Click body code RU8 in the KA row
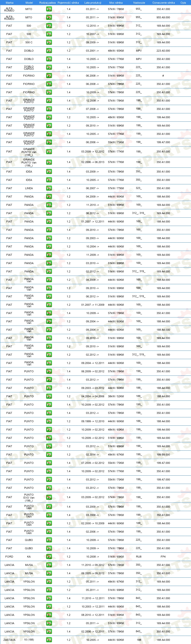 click(x=139, y=557)
